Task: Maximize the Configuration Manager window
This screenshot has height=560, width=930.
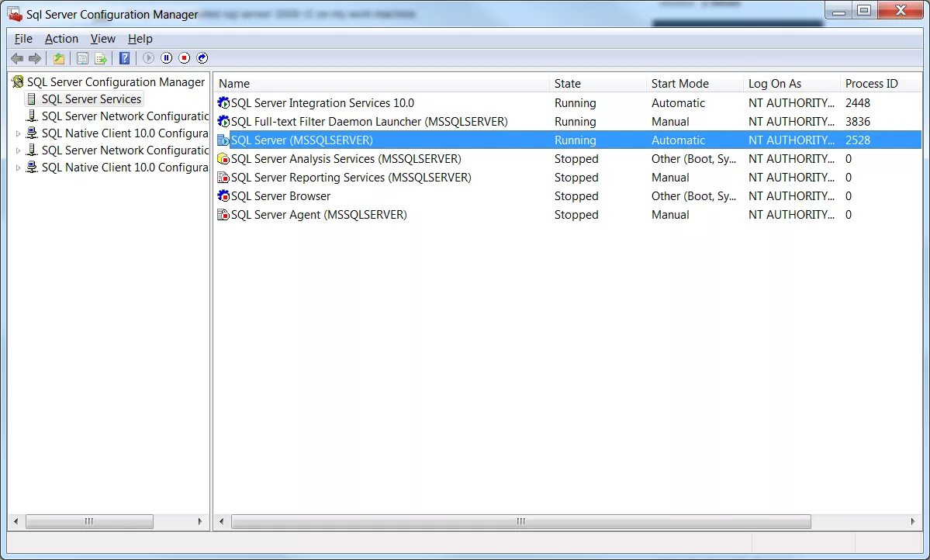Action: [864, 10]
